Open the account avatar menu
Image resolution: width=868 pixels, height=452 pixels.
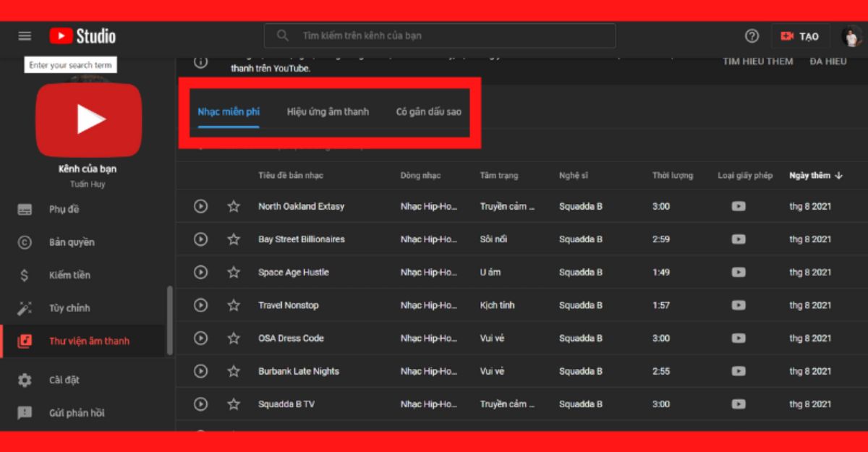click(851, 36)
